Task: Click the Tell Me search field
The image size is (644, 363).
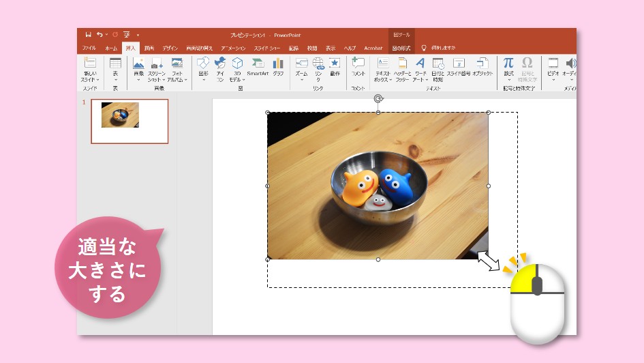Action: pyautogui.click(x=443, y=48)
